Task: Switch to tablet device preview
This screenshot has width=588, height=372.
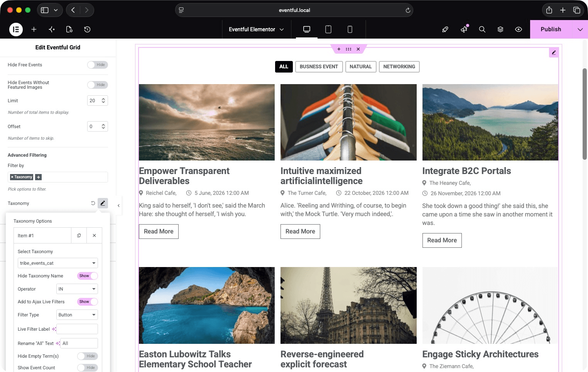Action: click(x=328, y=29)
